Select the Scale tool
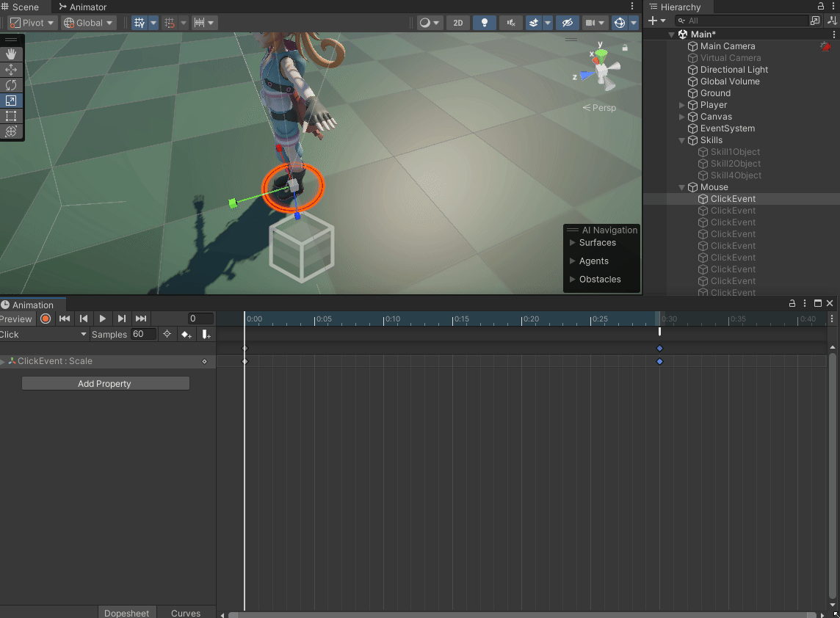The height and width of the screenshot is (618, 840). click(x=11, y=101)
